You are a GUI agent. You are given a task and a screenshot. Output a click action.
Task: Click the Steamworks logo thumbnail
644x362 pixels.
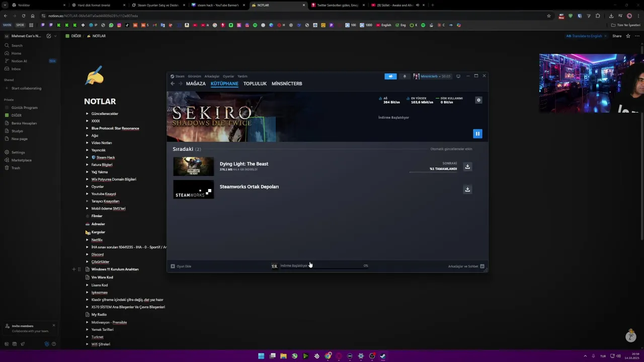tap(194, 190)
